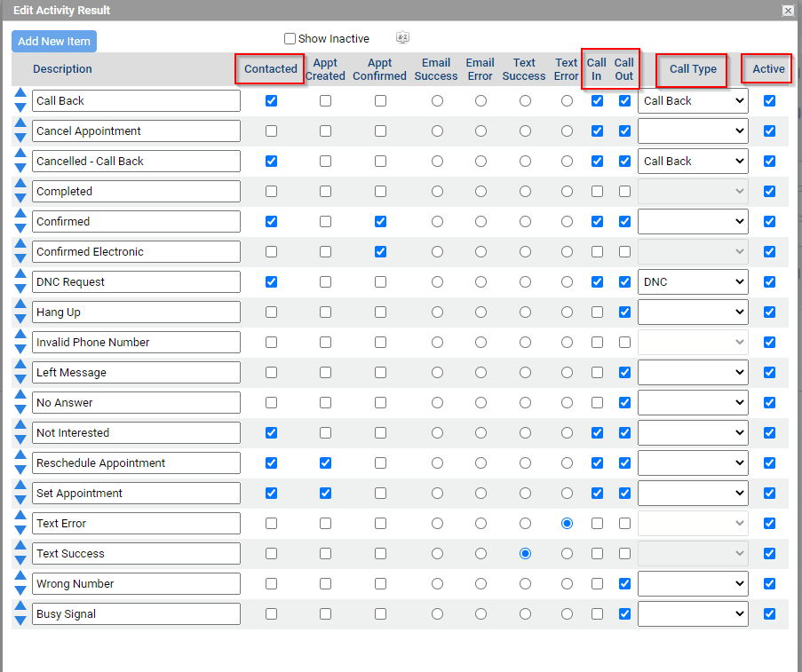Open Call Type dropdown for Cancel Appointment
802x672 pixels.
[693, 130]
